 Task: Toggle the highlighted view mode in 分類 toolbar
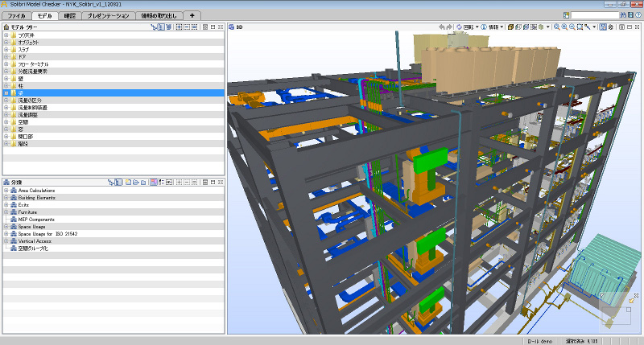click(120, 183)
